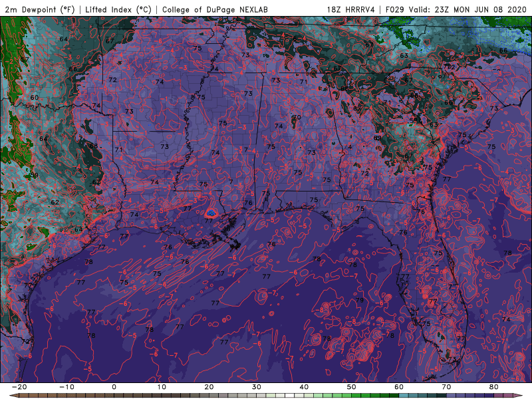Click the 'Lifted Index (°C)' title text
The image size is (532, 399).
click(x=118, y=9)
